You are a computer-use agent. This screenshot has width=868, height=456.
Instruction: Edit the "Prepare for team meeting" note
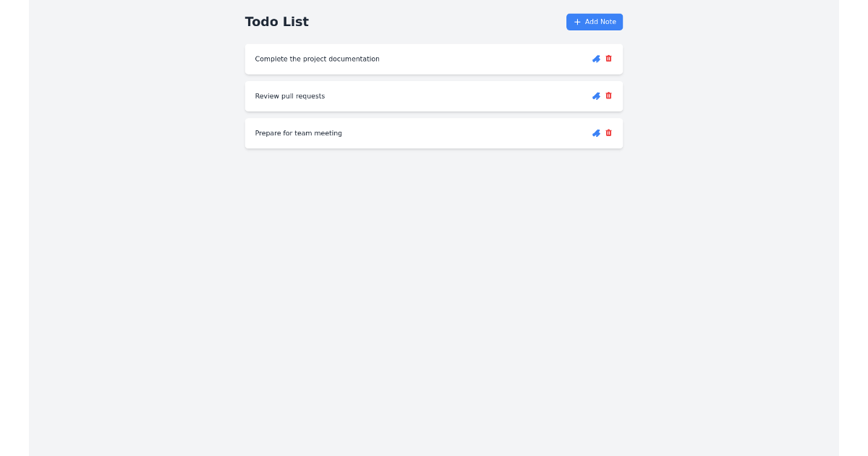pos(596,133)
